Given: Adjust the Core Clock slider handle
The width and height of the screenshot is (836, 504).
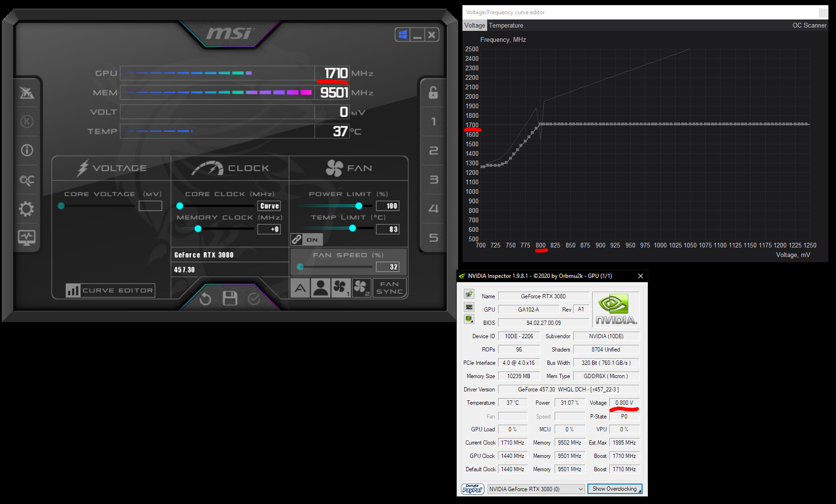Looking at the screenshot, I should (x=180, y=206).
